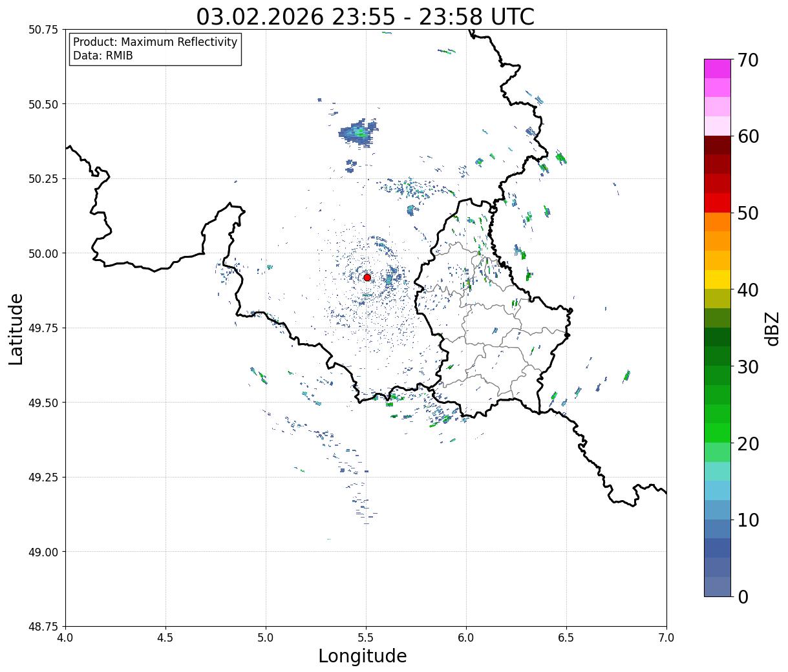The image size is (788, 672).
Task: Click latitude tick label 48.75
Action: point(43,627)
